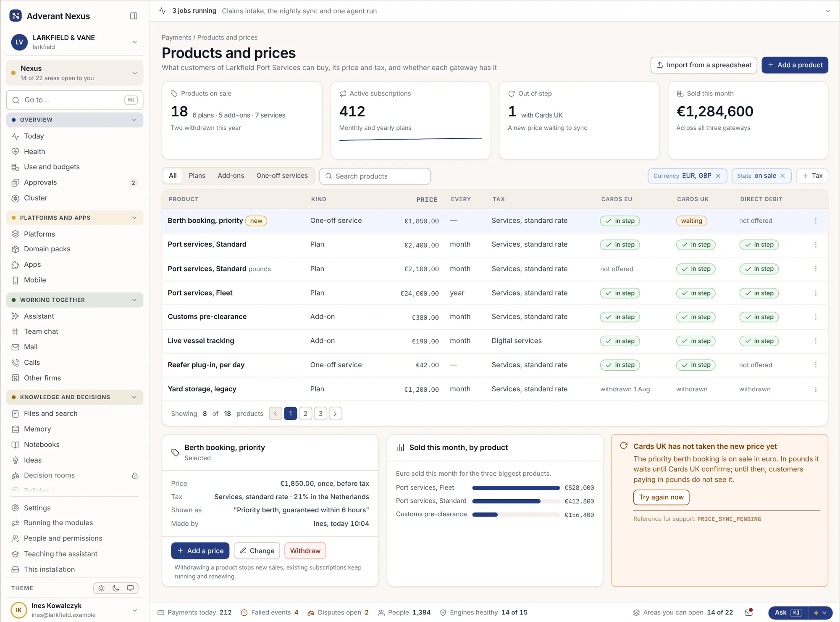Expand the Nexus areas dropdown

75,73
